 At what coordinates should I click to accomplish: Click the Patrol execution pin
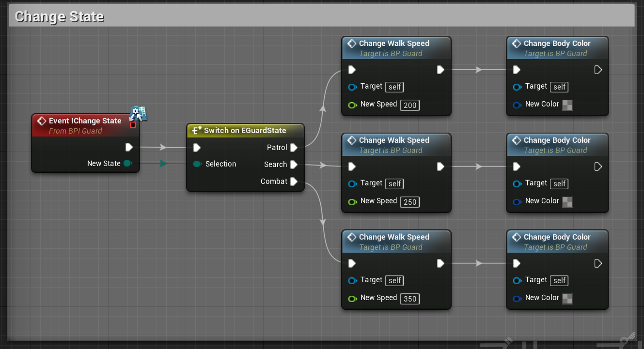pos(295,148)
